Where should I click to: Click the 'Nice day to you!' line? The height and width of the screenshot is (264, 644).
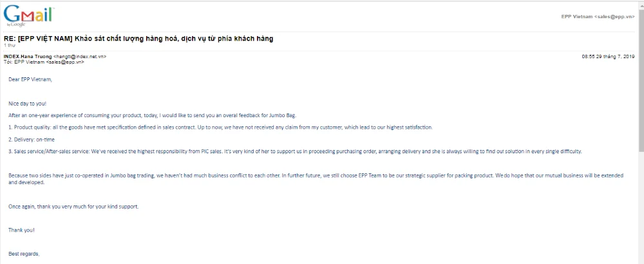28,103
